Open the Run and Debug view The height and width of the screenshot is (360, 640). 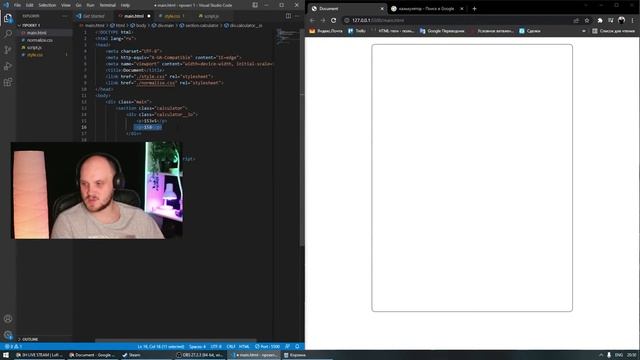8,66
